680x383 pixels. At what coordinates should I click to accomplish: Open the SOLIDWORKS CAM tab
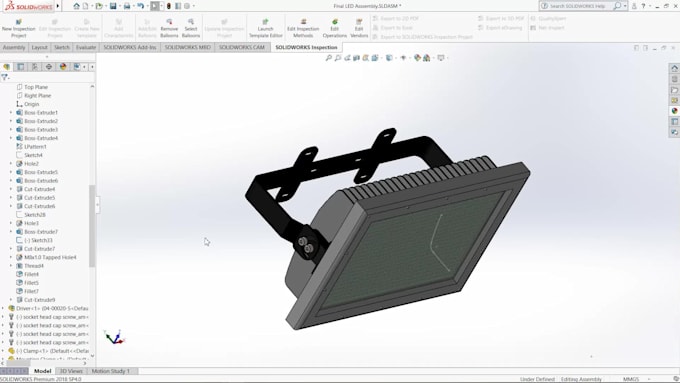[242, 47]
